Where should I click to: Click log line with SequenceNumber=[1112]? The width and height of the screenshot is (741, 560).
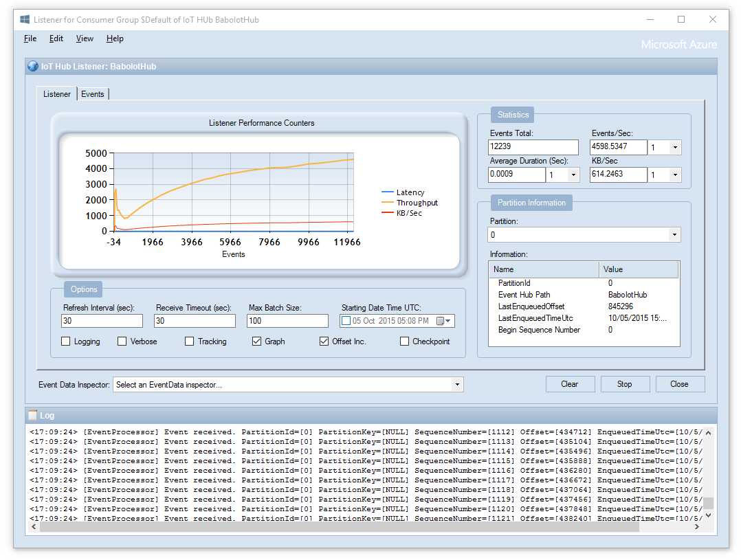tap(366, 432)
